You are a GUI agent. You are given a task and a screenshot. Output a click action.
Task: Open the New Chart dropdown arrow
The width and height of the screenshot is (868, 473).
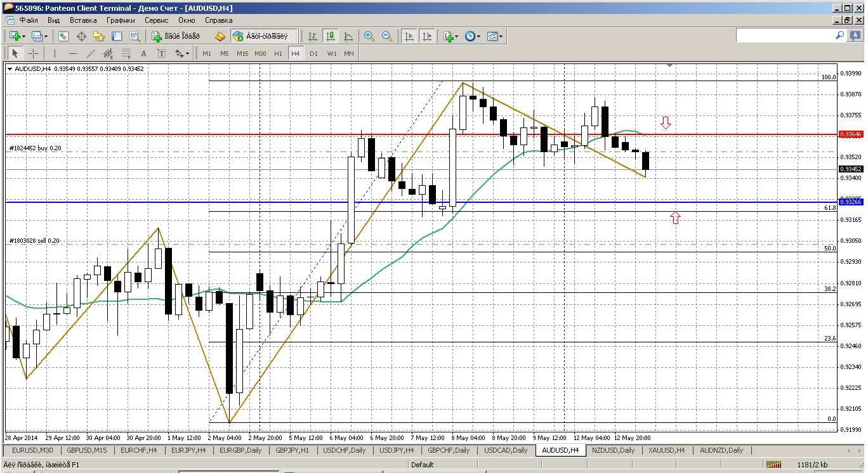23,37
